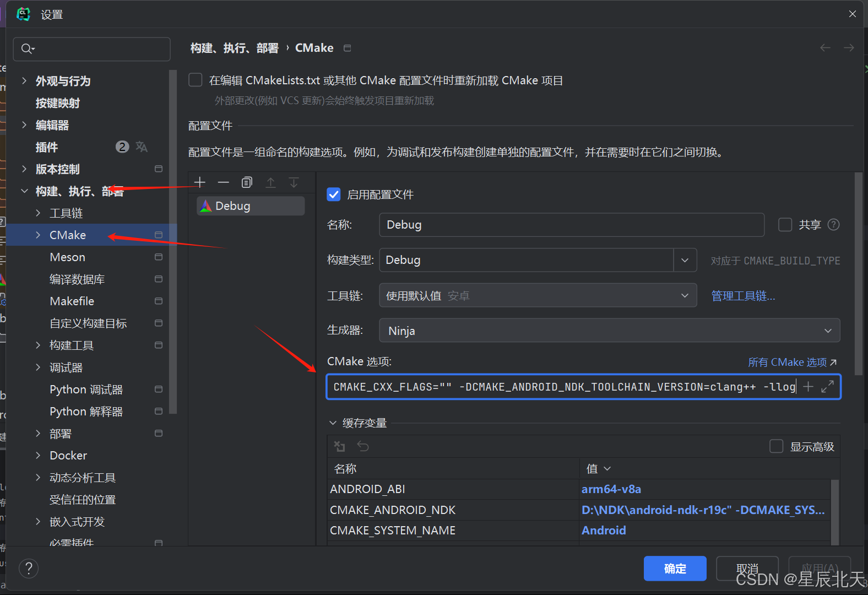Collapse the 缓存变量 section
The width and height of the screenshot is (868, 595).
333,423
